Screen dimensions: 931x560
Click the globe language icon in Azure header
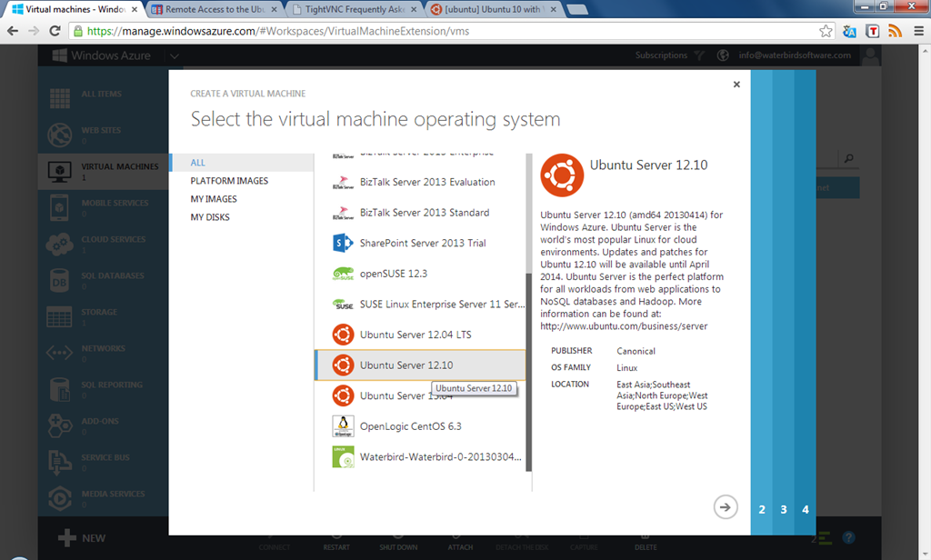[723, 55]
